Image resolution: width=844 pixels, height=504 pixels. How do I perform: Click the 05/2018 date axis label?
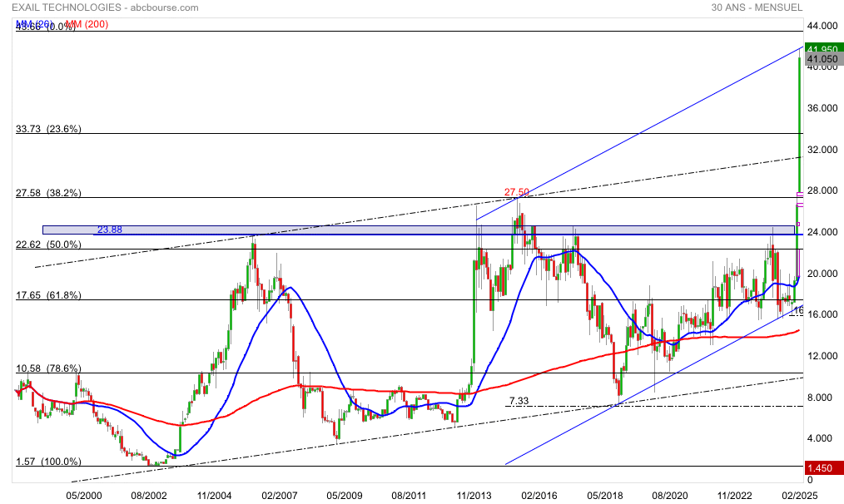605,495
